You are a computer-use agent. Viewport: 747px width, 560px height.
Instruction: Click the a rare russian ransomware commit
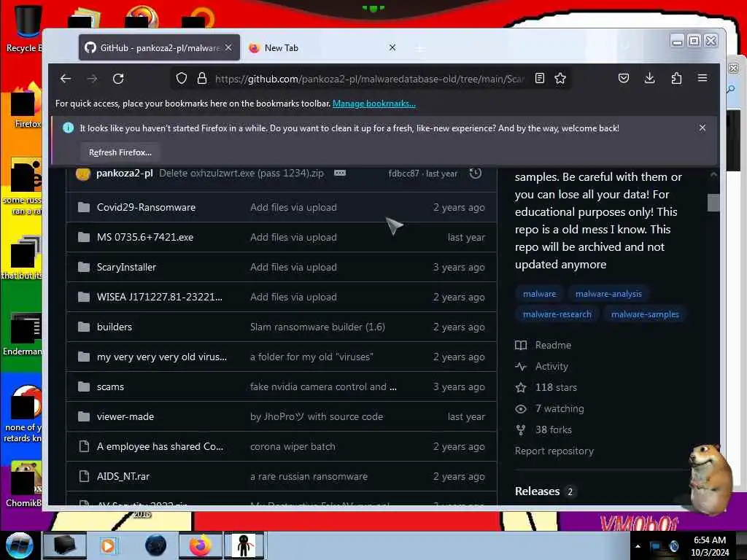(309, 476)
